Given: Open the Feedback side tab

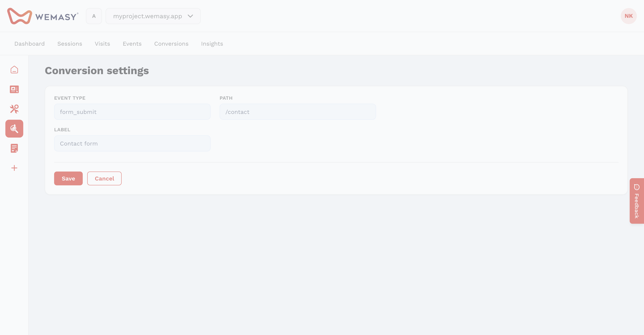Looking at the screenshot, I should [x=636, y=201].
